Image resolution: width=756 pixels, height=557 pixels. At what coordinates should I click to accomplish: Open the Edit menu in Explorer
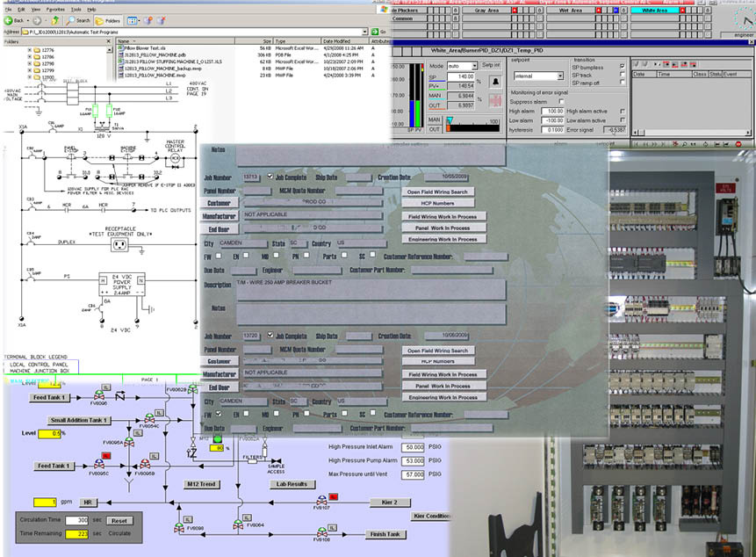click(x=21, y=10)
